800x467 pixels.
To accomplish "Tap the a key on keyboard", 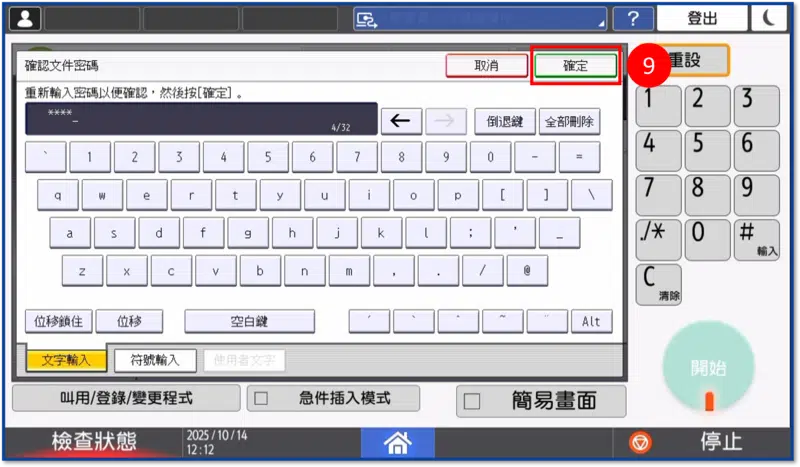I will (x=70, y=233).
